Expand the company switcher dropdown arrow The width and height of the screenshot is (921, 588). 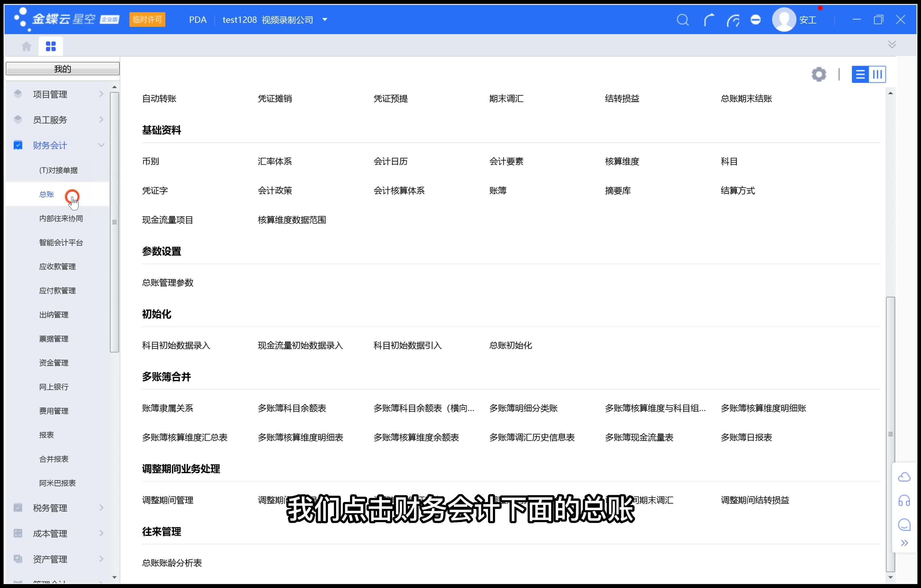[325, 20]
